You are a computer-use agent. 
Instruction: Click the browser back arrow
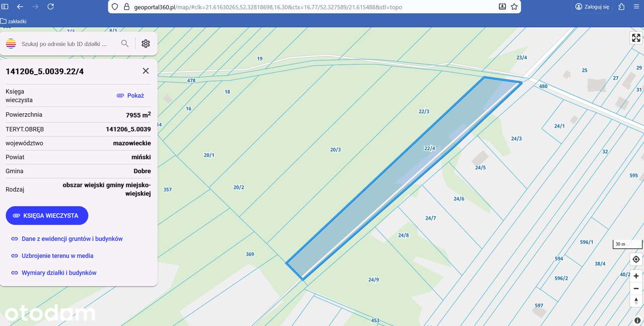coord(20,7)
